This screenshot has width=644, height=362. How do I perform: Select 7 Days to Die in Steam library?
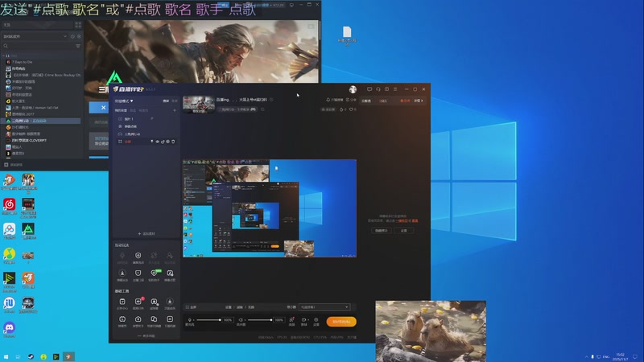(23, 62)
